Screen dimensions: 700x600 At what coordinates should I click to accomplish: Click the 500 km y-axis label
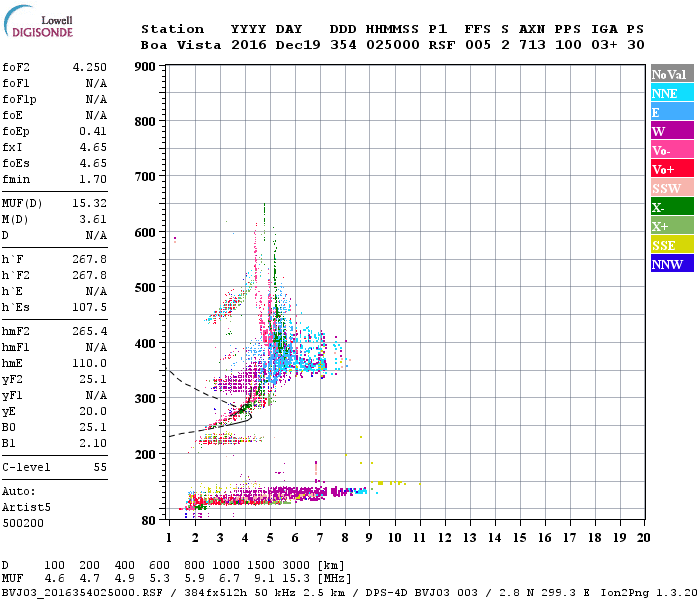point(145,288)
